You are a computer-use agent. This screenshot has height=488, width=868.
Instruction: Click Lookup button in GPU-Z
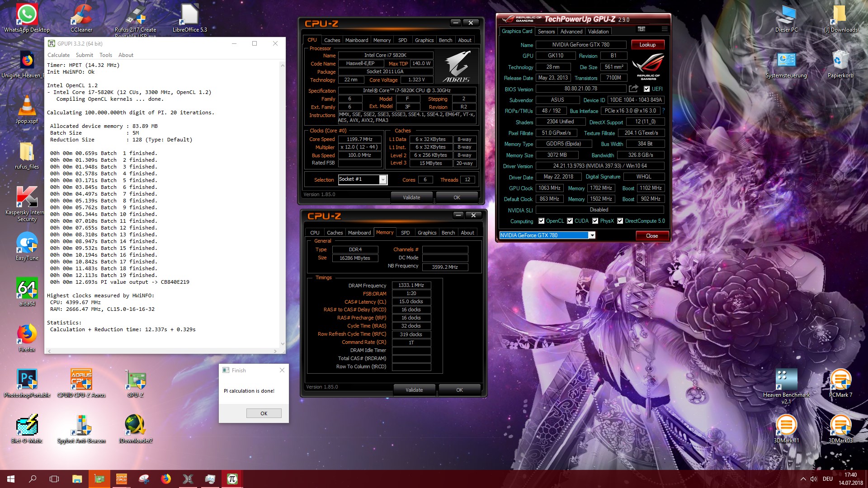[647, 45]
